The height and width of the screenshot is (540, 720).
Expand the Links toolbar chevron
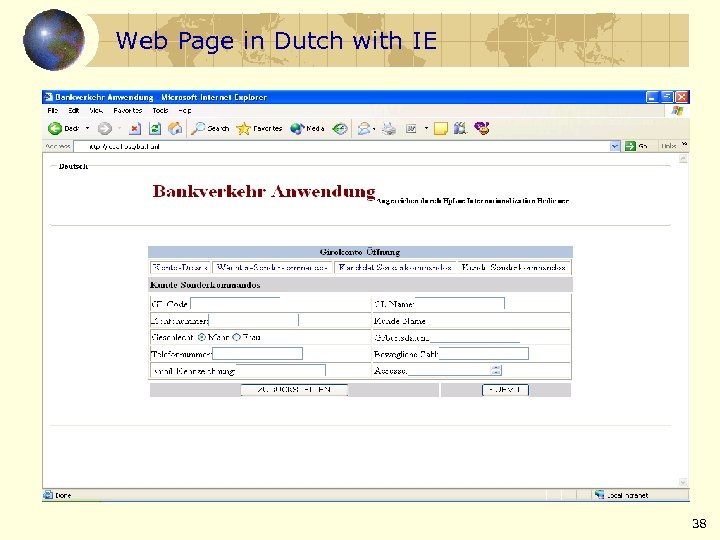[685, 144]
